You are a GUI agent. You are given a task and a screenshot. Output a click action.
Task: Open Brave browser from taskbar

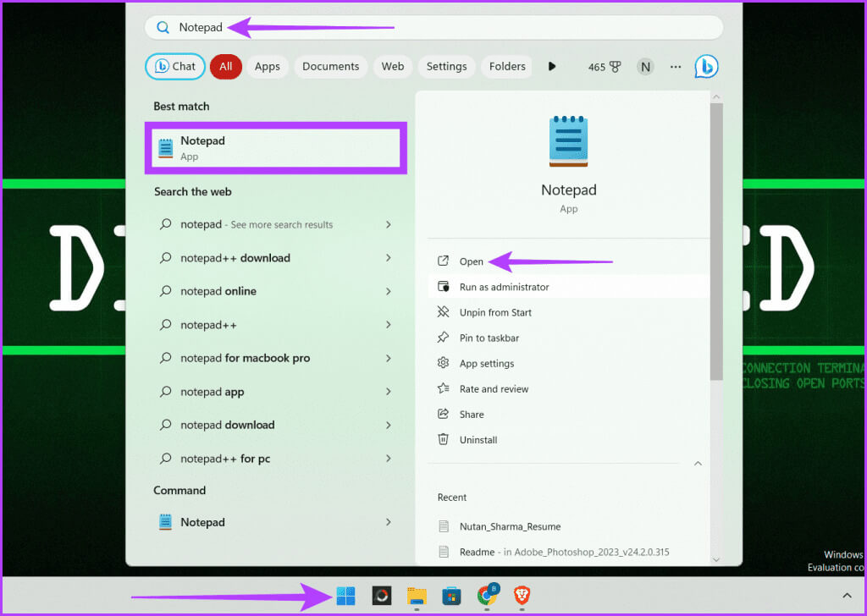522,596
